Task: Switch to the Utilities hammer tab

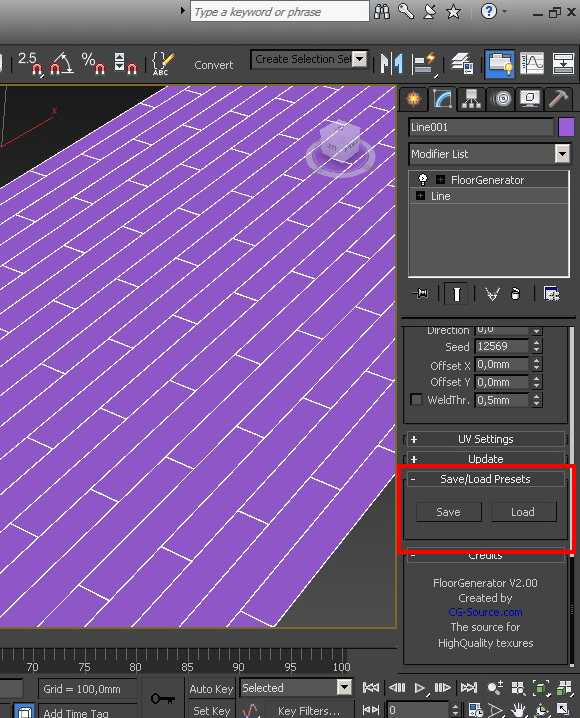Action: tap(558, 98)
